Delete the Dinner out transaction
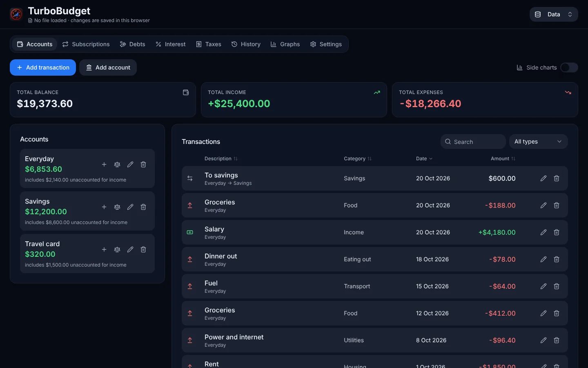The width and height of the screenshot is (588, 368). 557,259
